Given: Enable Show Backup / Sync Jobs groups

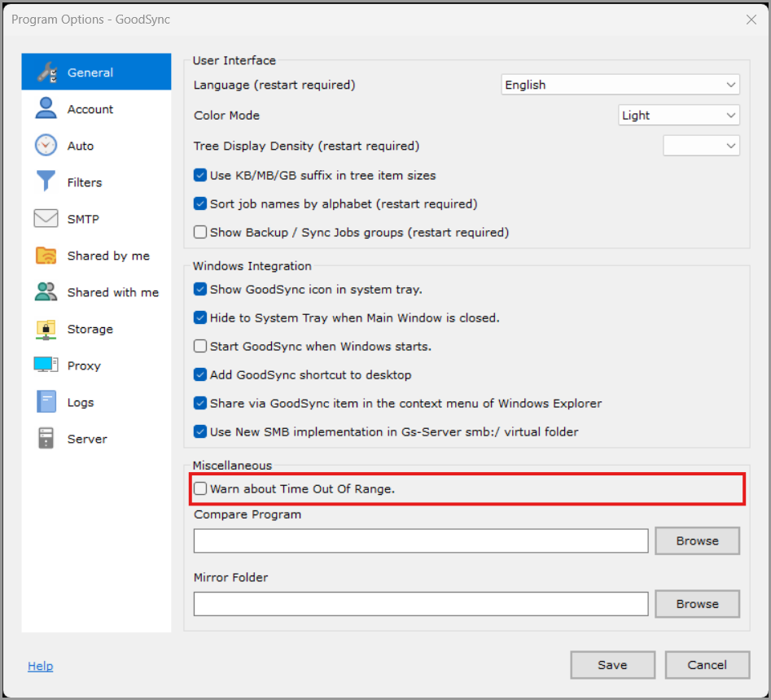Looking at the screenshot, I should point(200,232).
